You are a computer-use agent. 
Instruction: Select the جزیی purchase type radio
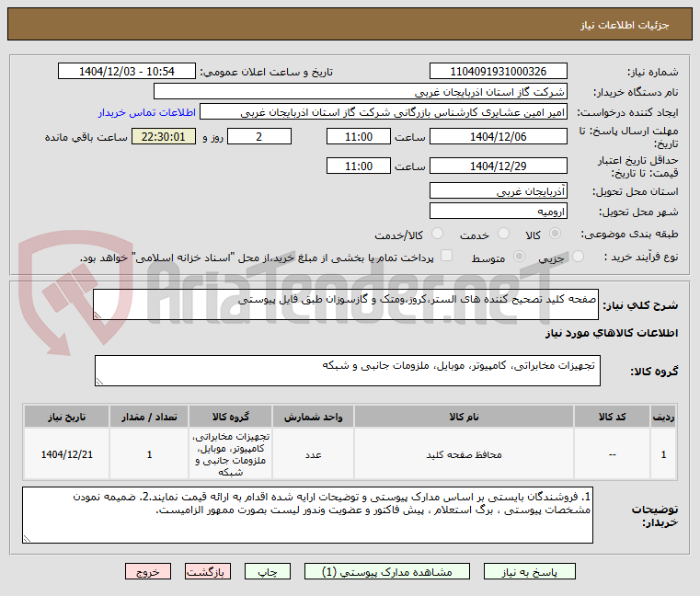579,257
